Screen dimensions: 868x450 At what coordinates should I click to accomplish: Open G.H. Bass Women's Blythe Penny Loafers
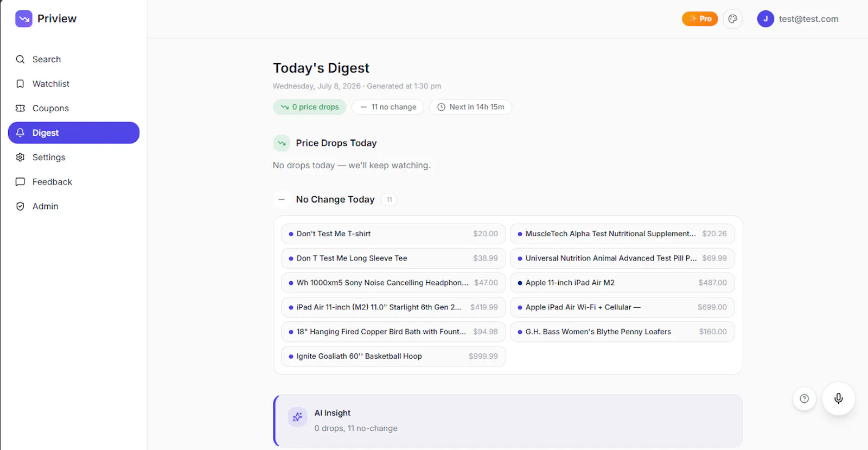[x=622, y=331]
